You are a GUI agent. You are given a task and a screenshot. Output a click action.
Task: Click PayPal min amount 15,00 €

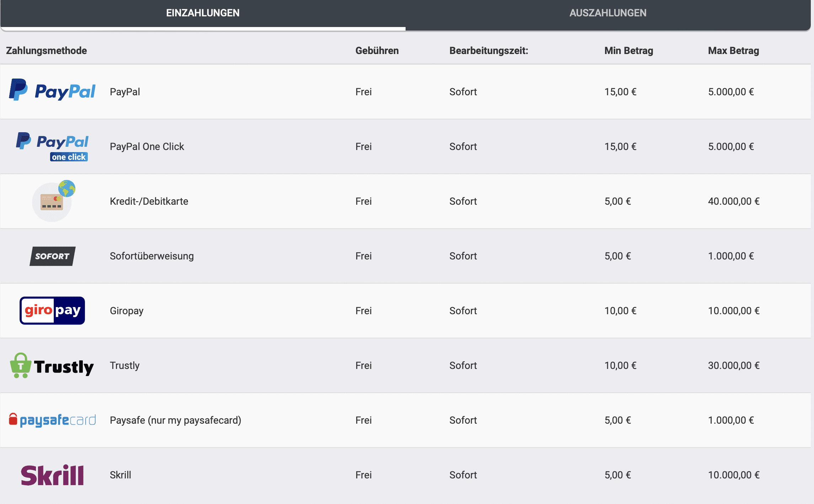(x=620, y=92)
